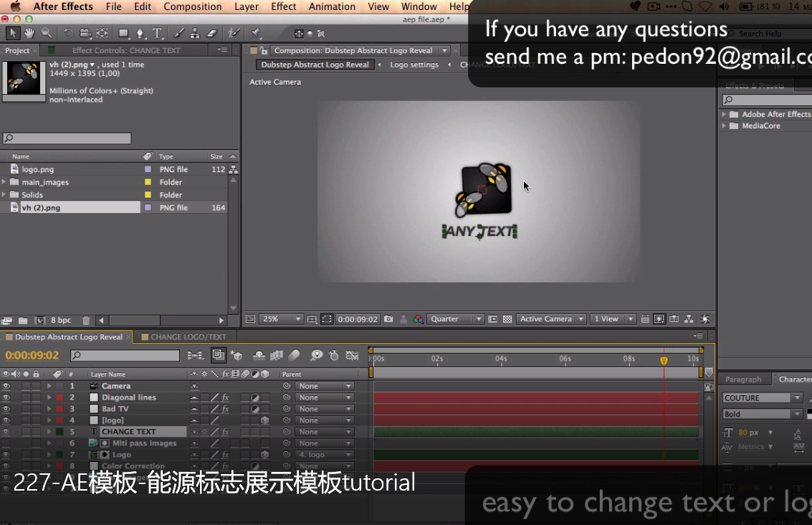The image size is (812, 525).
Task: Open Show Channel color management icon
Action: [418, 318]
